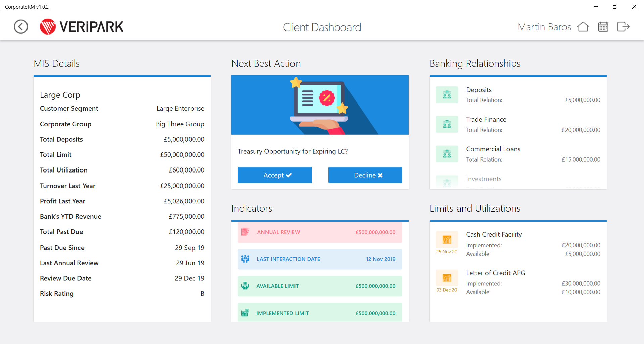The height and width of the screenshot is (344, 644).
Task: Click the Commercial Loans relationship icon
Action: coord(447,154)
